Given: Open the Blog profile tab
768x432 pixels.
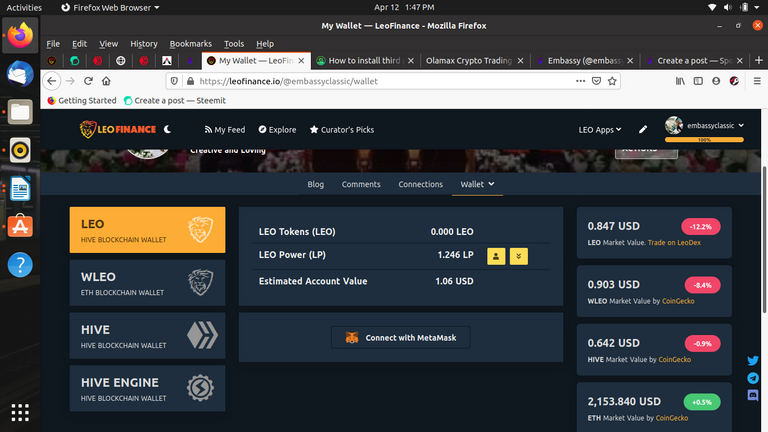Looking at the screenshot, I should [315, 184].
